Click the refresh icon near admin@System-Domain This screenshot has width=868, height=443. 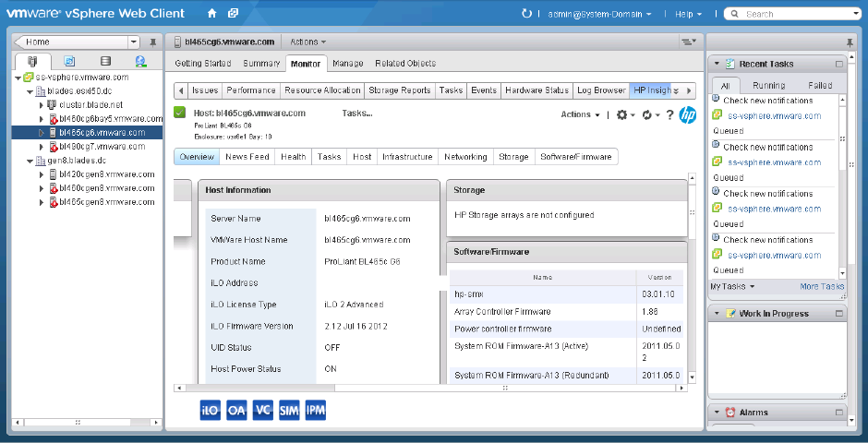pos(526,13)
